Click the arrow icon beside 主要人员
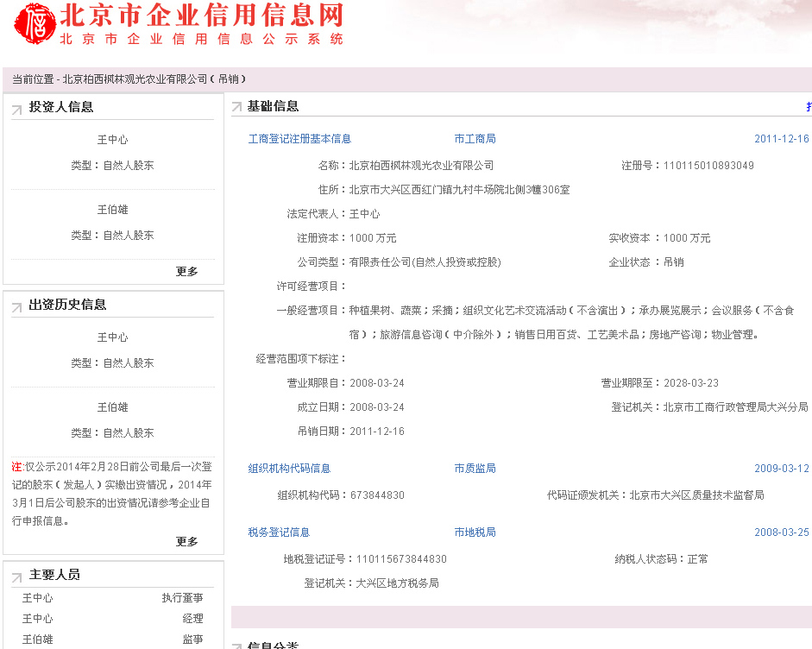The height and width of the screenshot is (649, 812). click(17, 577)
